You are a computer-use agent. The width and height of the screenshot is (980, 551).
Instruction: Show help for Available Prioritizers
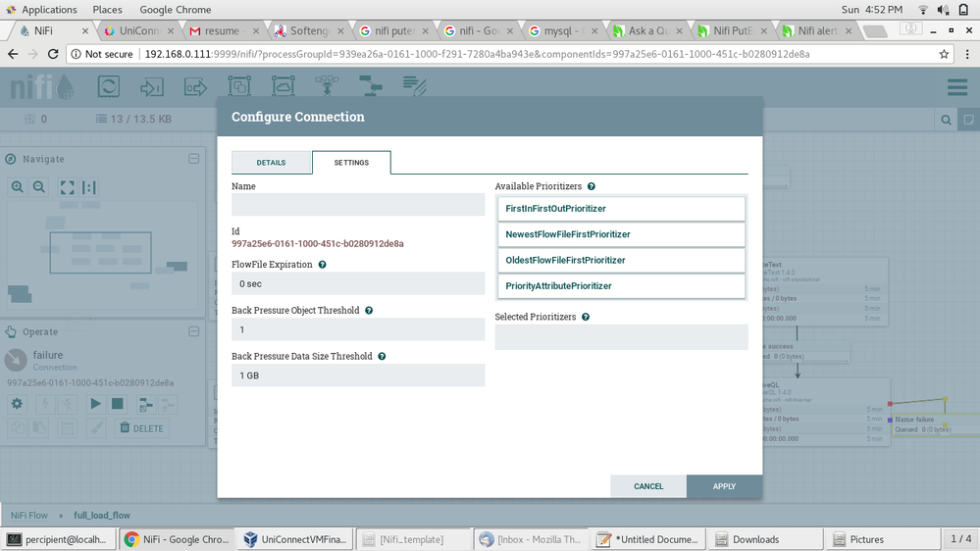(592, 186)
